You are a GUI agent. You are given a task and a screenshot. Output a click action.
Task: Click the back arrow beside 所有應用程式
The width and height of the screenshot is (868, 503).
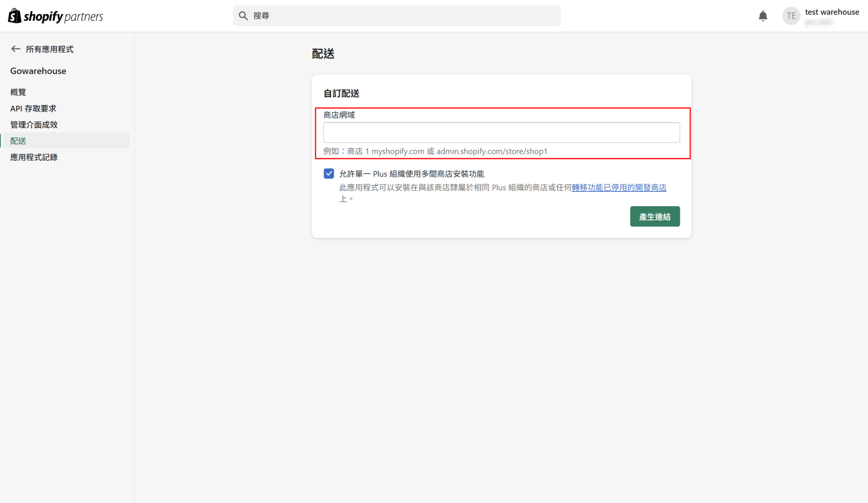click(16, 49)
